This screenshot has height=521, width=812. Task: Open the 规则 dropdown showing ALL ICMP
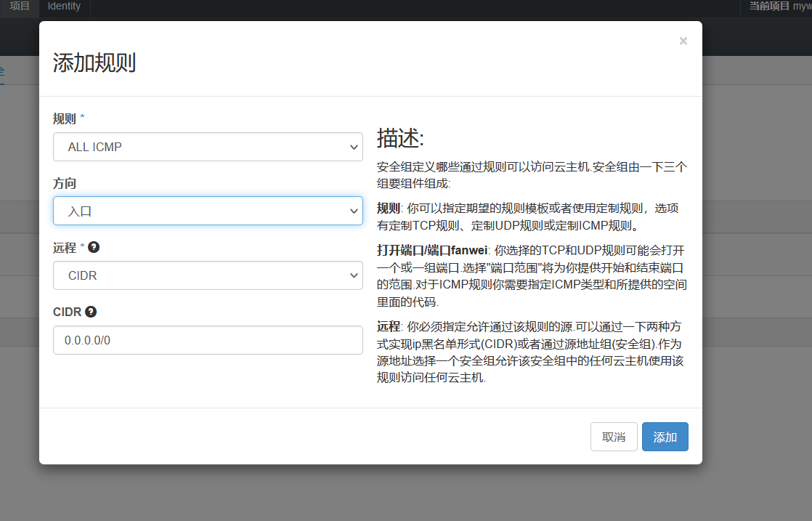(x=208, y=147)
